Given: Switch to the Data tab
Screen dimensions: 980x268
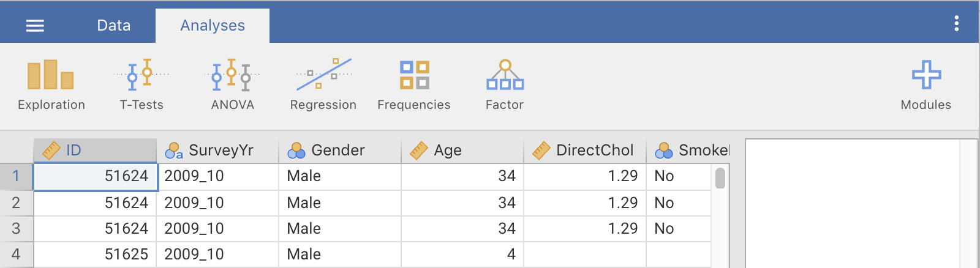Looking at the screenshot, I should coord(114,26).
